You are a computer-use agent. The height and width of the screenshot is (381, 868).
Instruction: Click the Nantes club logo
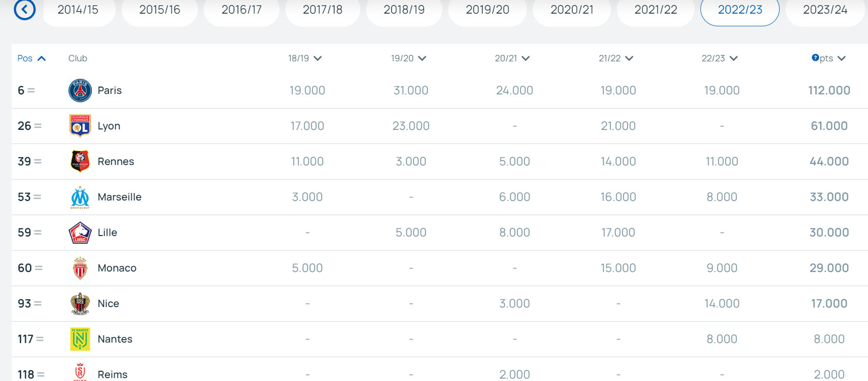80,339
